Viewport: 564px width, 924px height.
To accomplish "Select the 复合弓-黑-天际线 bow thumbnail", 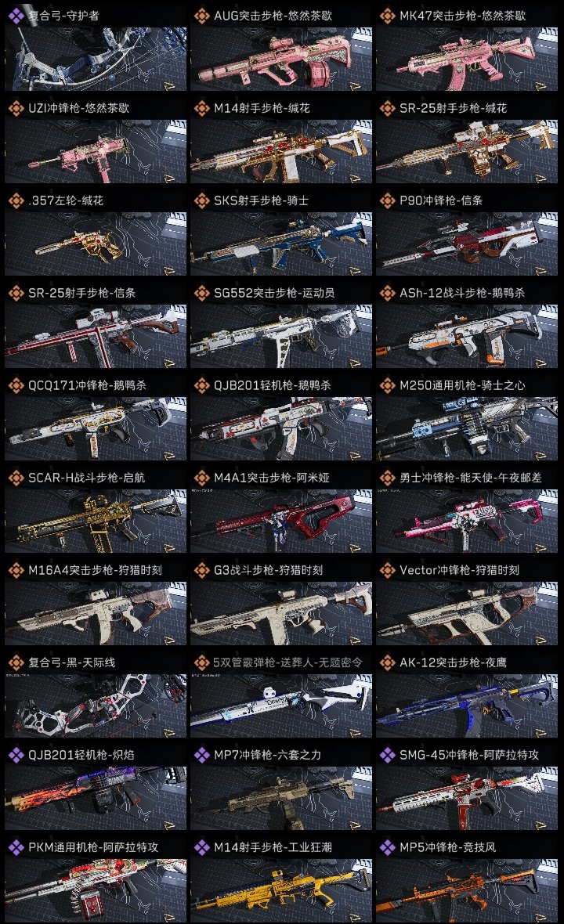I will click(x=96, y=706).
